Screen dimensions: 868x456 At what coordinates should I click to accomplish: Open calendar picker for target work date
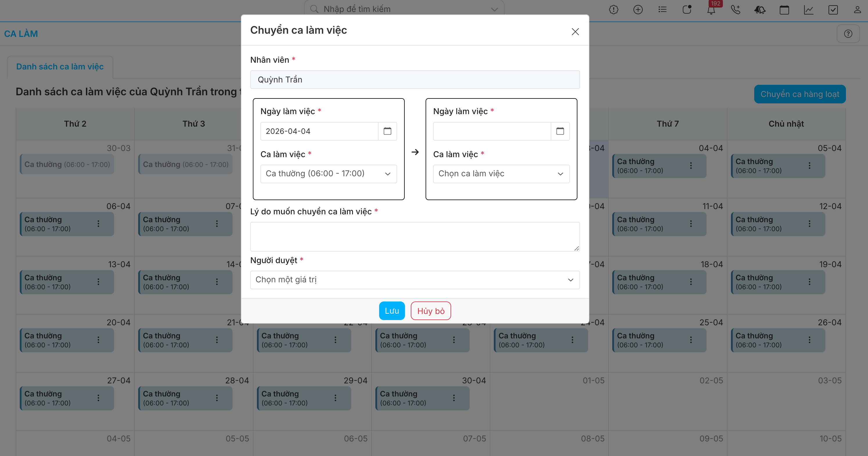(560, 131)
